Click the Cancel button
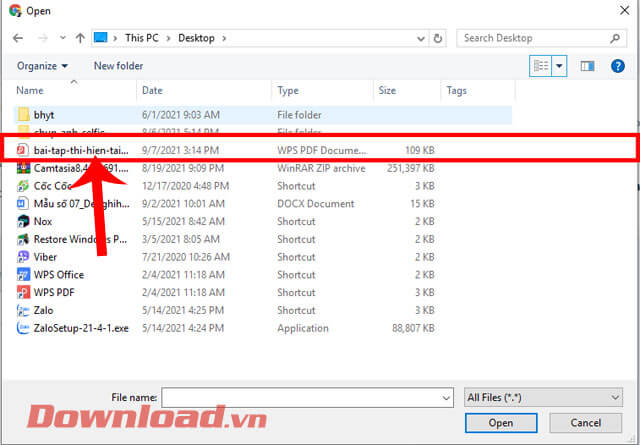 click(x=585, y=423)
